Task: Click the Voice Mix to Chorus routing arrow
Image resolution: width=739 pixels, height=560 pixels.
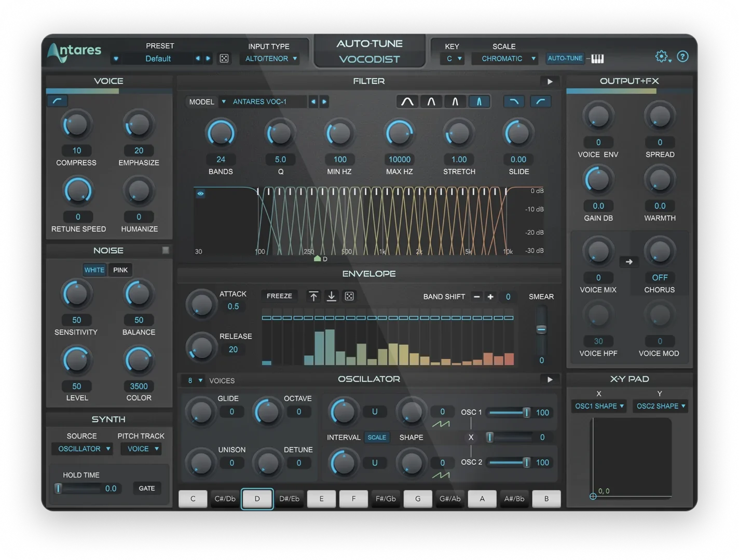Action: click(x=629, y=262)
